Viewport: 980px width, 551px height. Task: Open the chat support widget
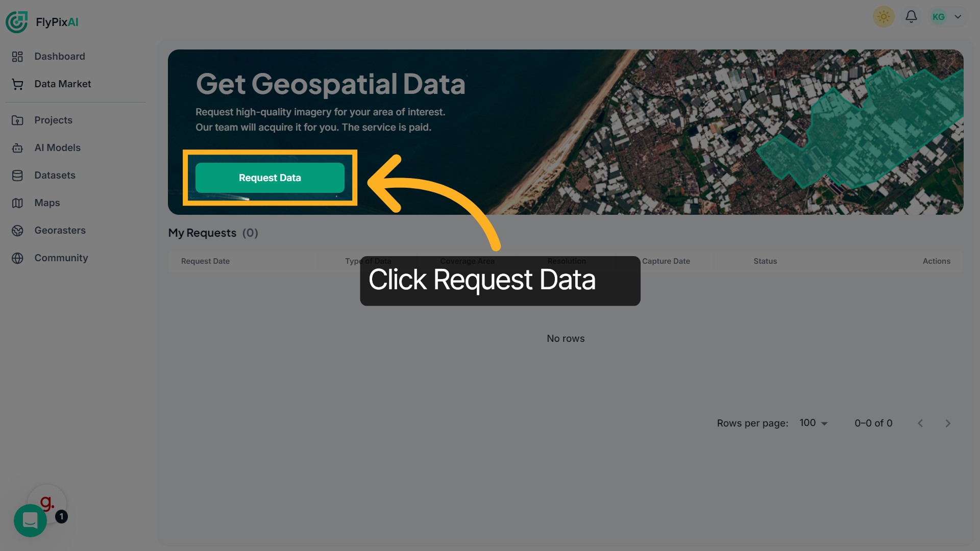pos(30,520)
